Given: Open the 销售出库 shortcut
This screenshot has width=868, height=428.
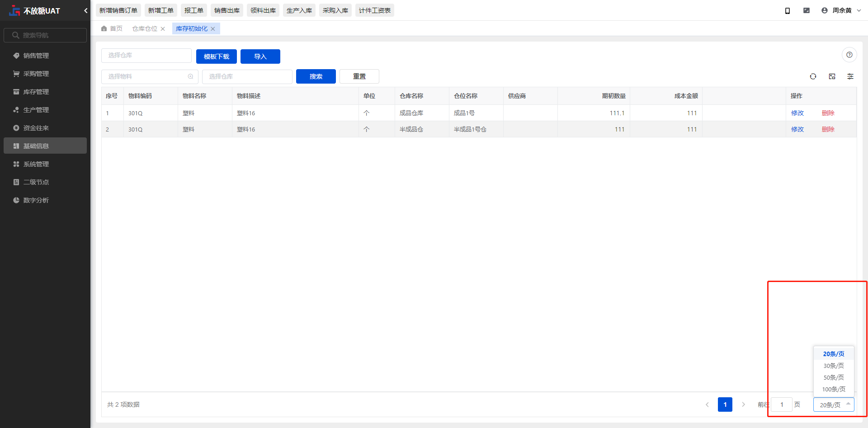Looking at the screenshot, I should coord(227,10).
